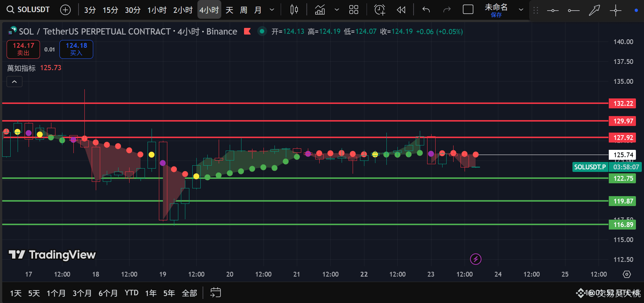Open the layout selection square icon
644x303 pixels.
point(468,10)
